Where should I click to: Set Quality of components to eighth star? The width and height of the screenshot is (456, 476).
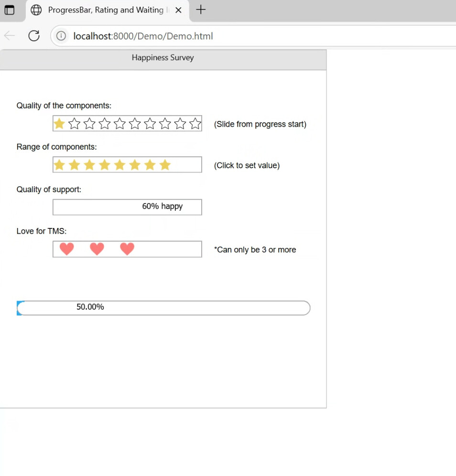(x=165, y=124)
